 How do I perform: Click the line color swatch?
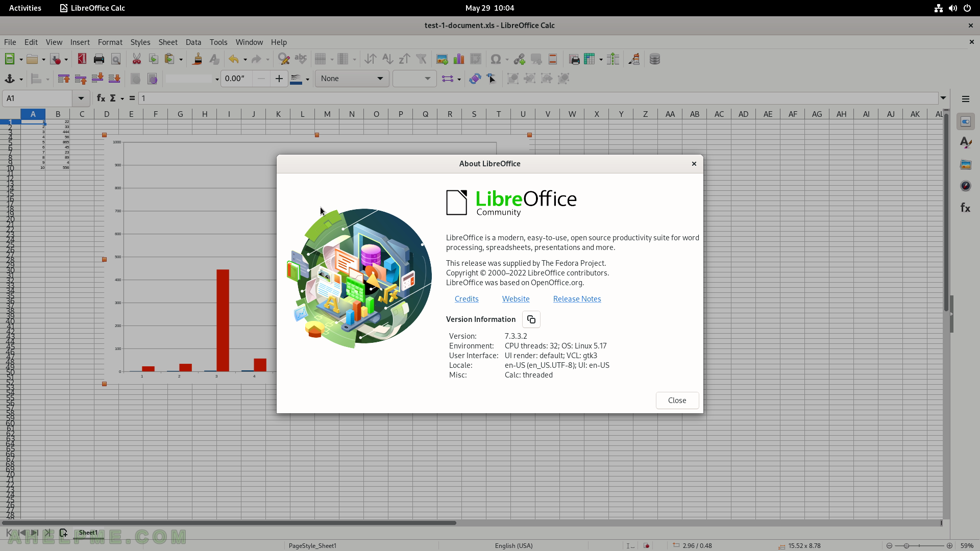tap(296, 79)
